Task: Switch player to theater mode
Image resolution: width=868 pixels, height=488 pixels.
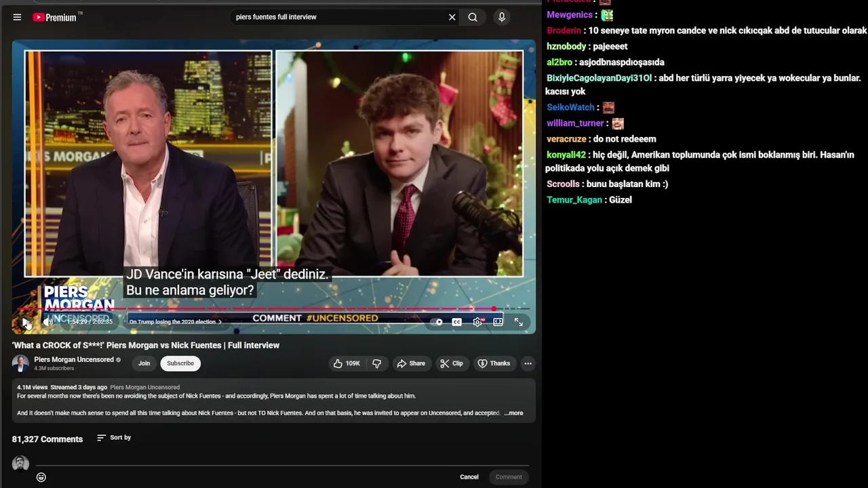Action: click(x=498, y=322)
